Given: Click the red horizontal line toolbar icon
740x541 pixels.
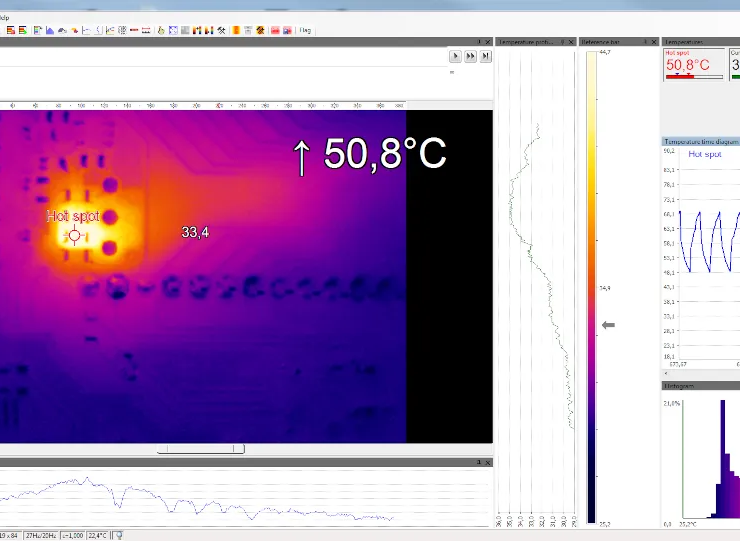Looking at the screenshot, I should click(132, 30).
